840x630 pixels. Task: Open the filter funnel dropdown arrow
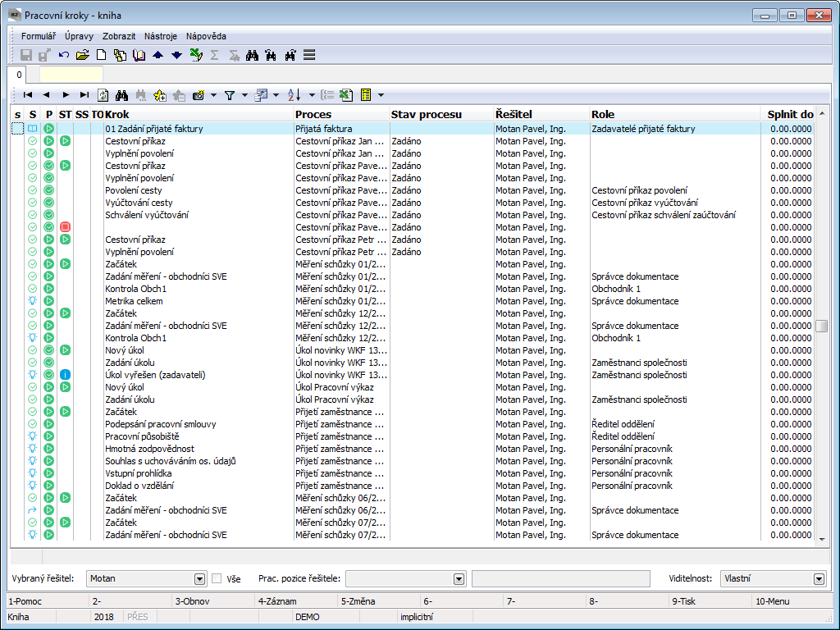[x=244, y=95]
